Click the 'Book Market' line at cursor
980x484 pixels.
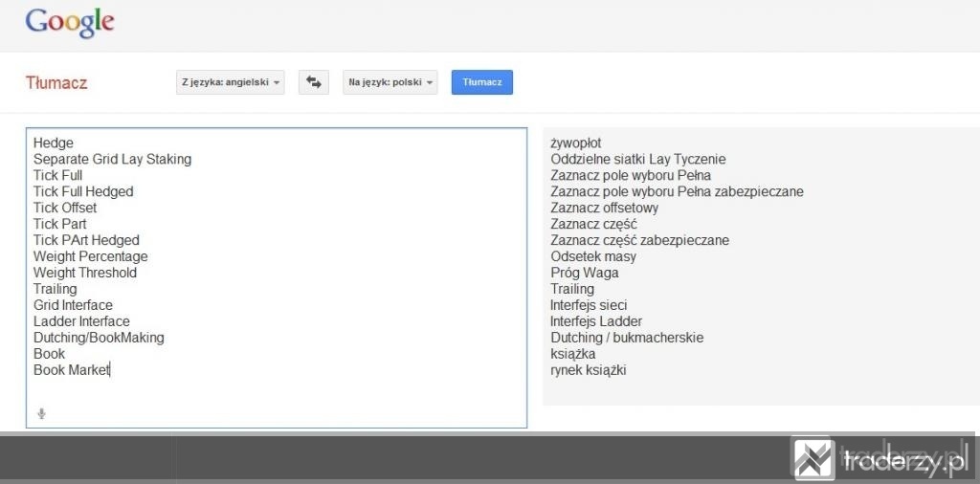72,370
